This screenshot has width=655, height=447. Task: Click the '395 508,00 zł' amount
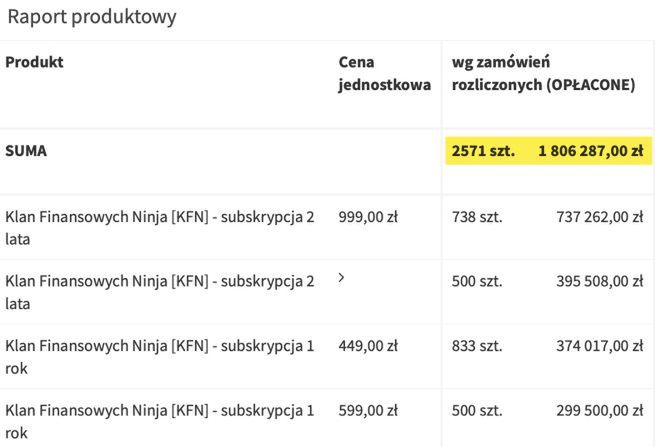point(600,282)
